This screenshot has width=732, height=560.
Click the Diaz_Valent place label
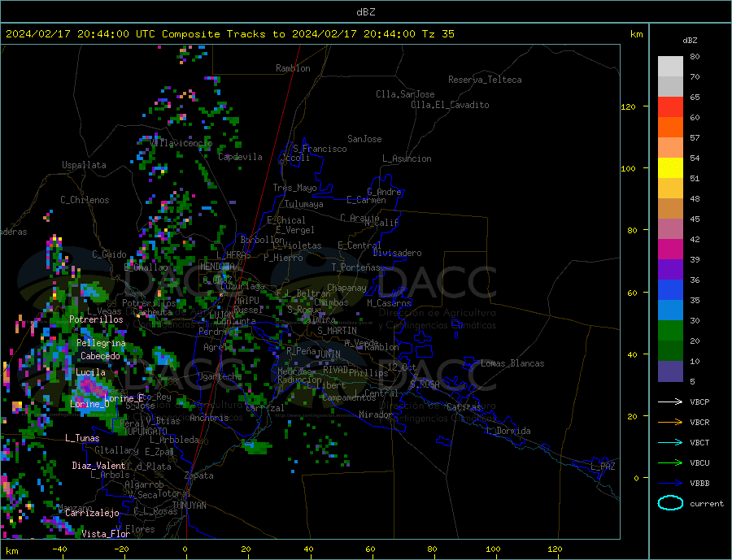pos(98,466)
